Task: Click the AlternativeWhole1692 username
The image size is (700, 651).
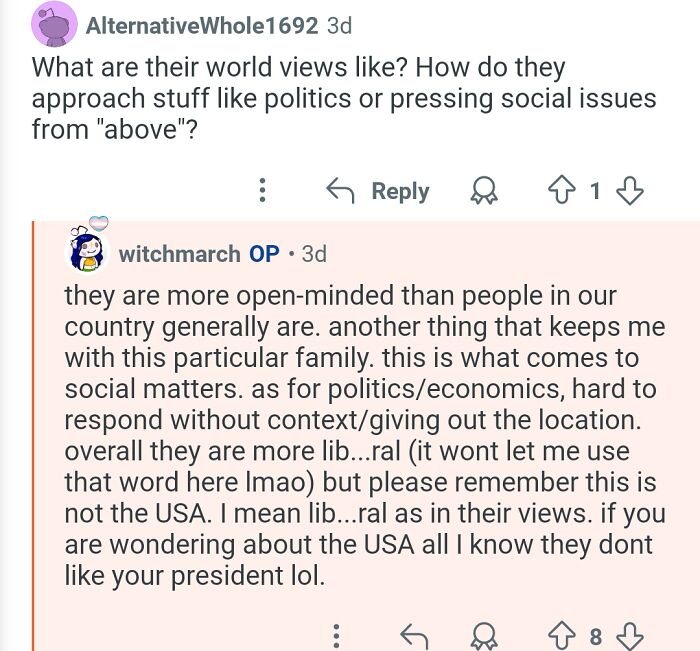Action: point(203,26)
